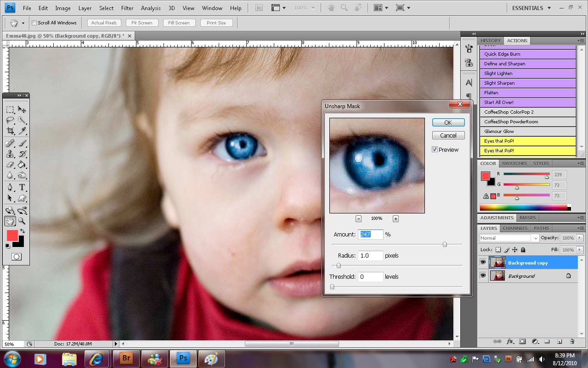Select the Blur tool
This screenshot has width=588, height=368.
tap(10, 175)
